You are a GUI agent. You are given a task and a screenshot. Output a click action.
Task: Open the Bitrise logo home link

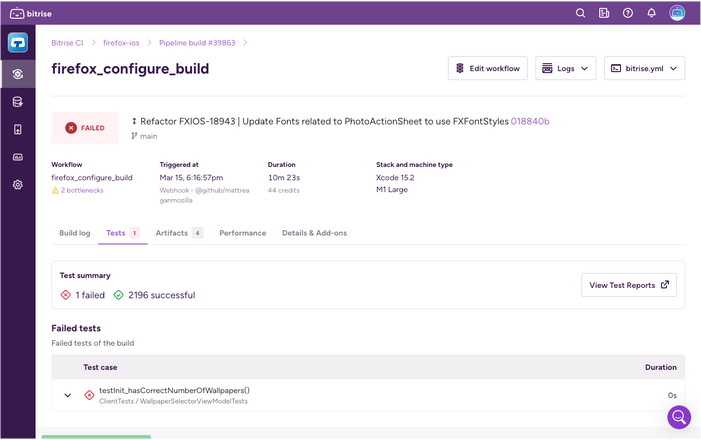(x=30, y=13)
